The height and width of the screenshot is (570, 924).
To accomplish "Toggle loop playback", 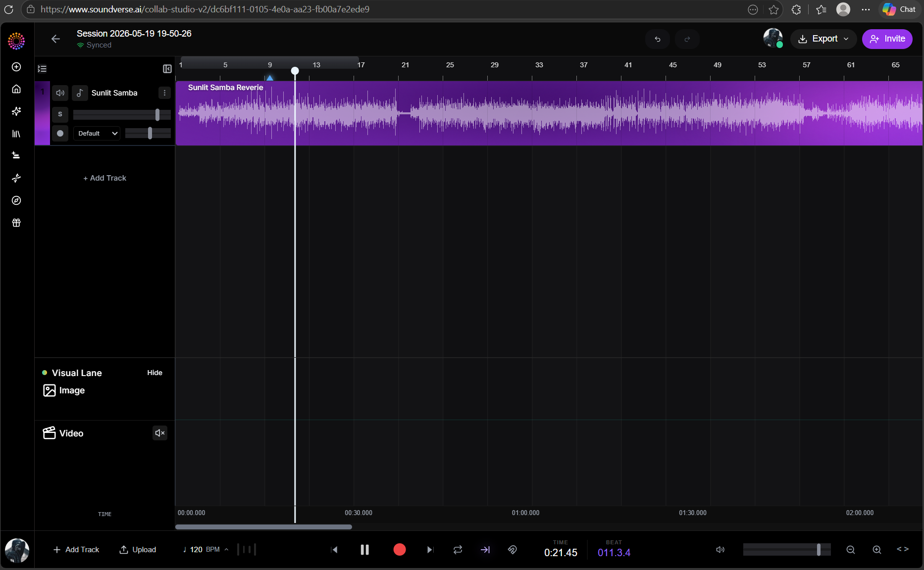I will tap(458, 550).
